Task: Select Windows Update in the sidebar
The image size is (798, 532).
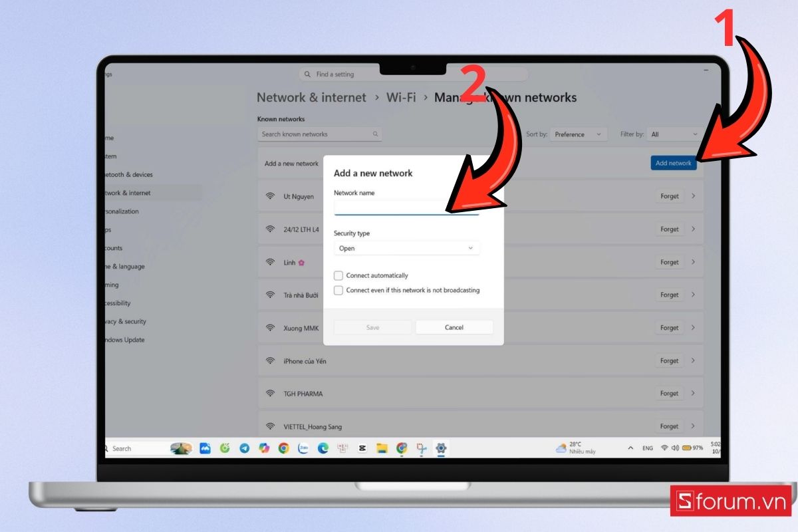Action: 124,340
